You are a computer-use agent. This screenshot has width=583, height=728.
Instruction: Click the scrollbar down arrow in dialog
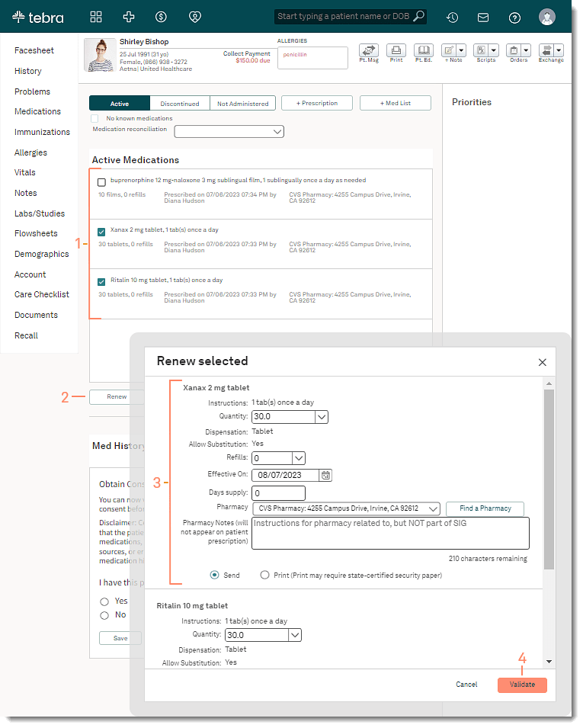click(x=549, y=662)
